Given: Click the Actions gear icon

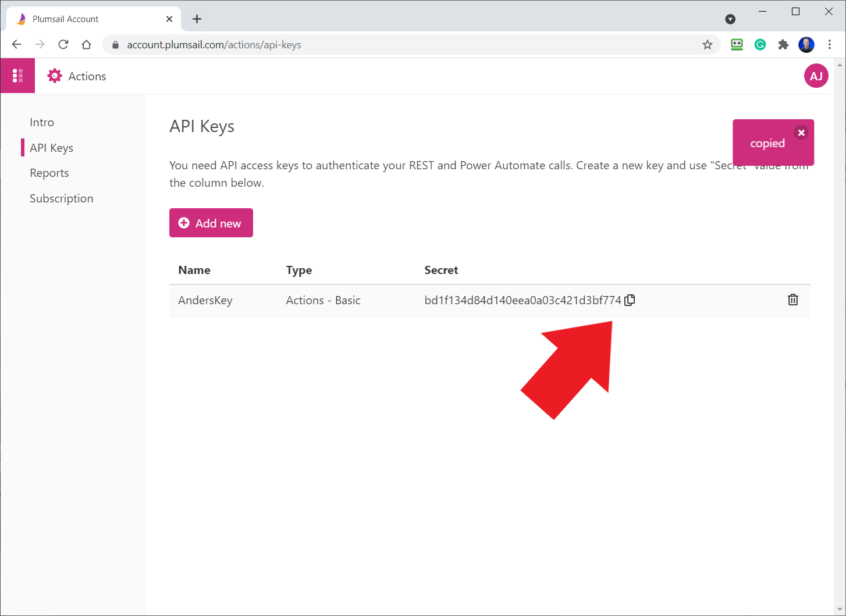Looking at the screenshot, I should [55, 76].
